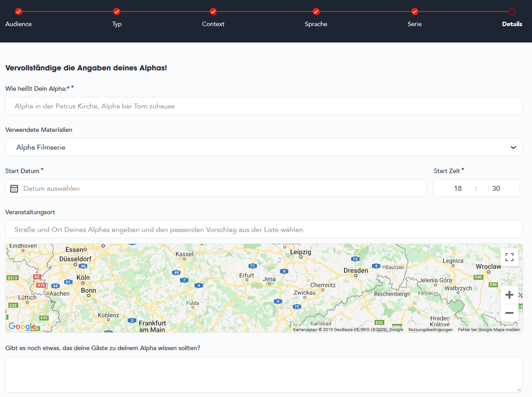Click Koblenz on the map
The width and height of the screenshot is (532, 397).
tap(108, 315)
